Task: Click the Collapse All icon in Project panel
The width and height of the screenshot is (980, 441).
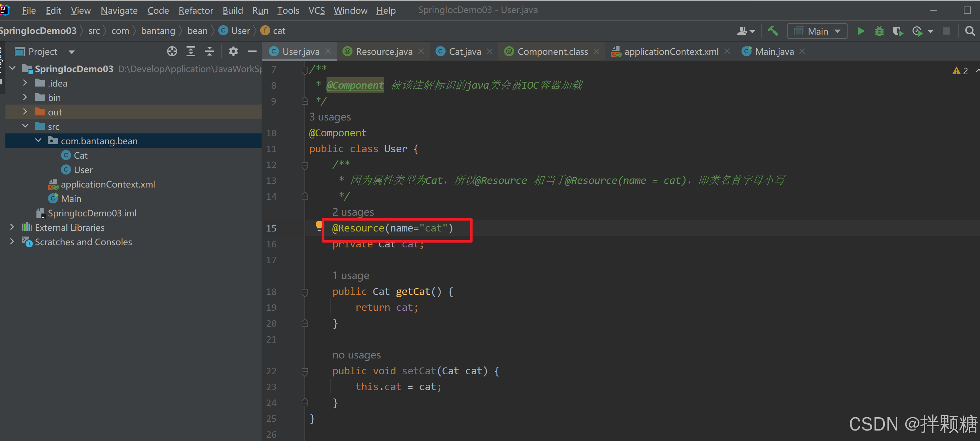Action: tap(209, 51)
